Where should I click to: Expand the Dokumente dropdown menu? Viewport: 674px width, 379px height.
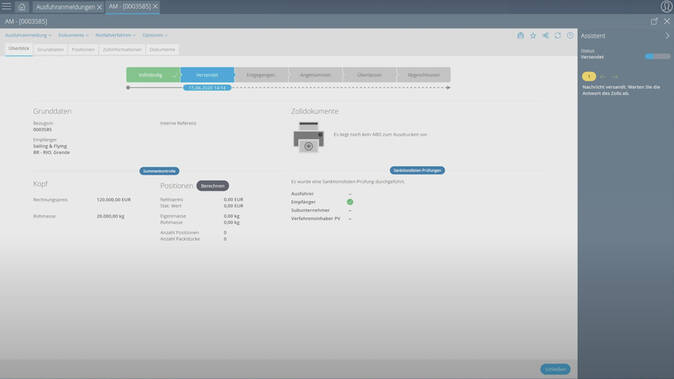(73, 35)
